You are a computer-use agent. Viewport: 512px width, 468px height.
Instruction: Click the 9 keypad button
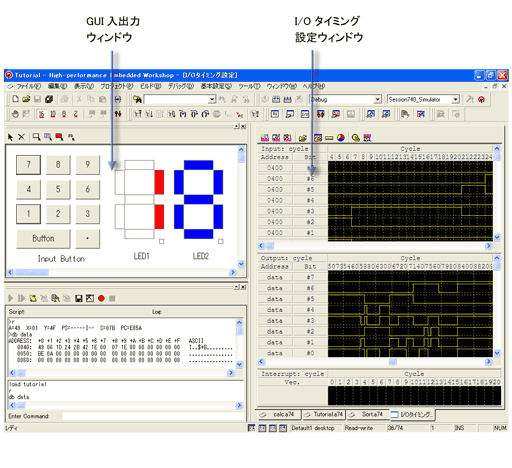pos(87,165)
